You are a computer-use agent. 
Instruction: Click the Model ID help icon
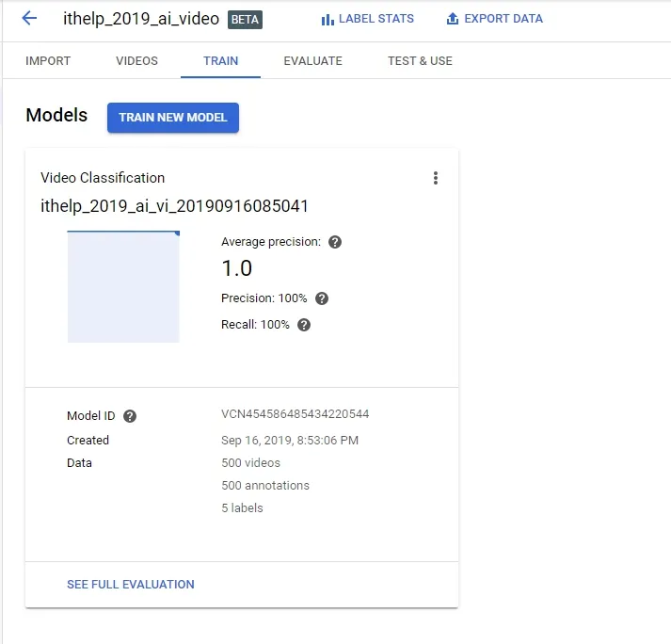pyautogui.click(x=130, y=416)
